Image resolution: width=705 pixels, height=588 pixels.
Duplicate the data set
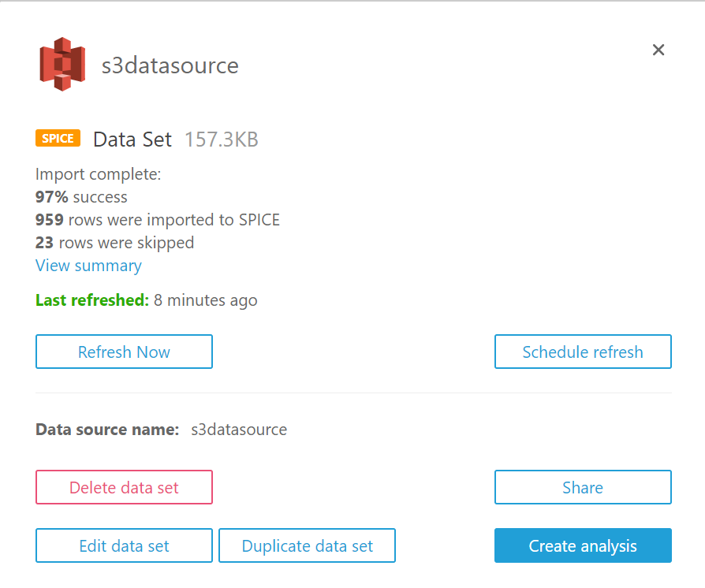pos(307,545)
